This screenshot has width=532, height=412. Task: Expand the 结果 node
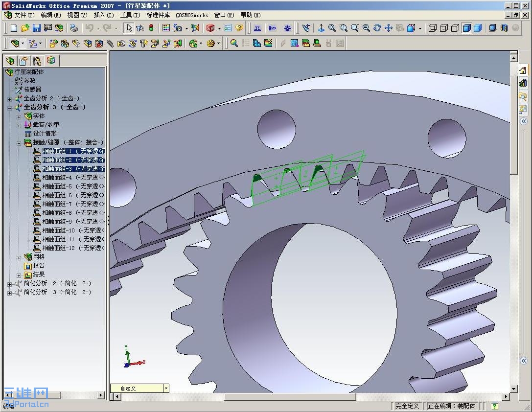19,275
